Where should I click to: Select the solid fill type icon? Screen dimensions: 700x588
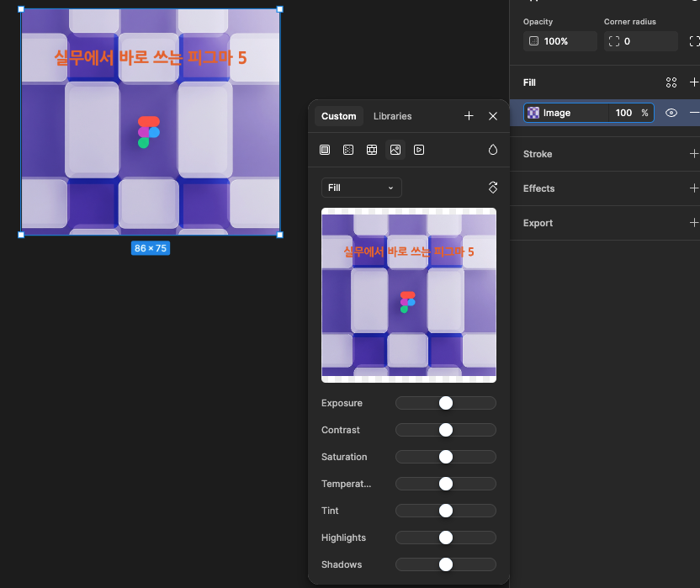pyautogui.click(x=325, y=150)
